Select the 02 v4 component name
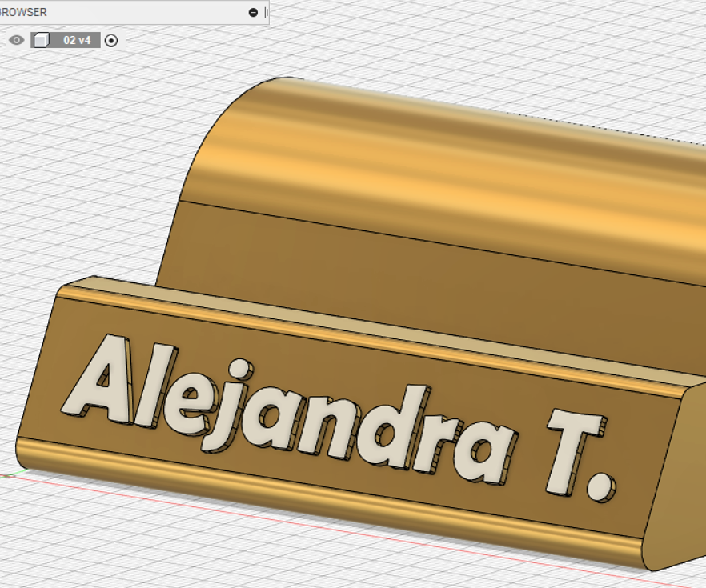The width and height of the screenshot is (706, 588). [77, 40]
